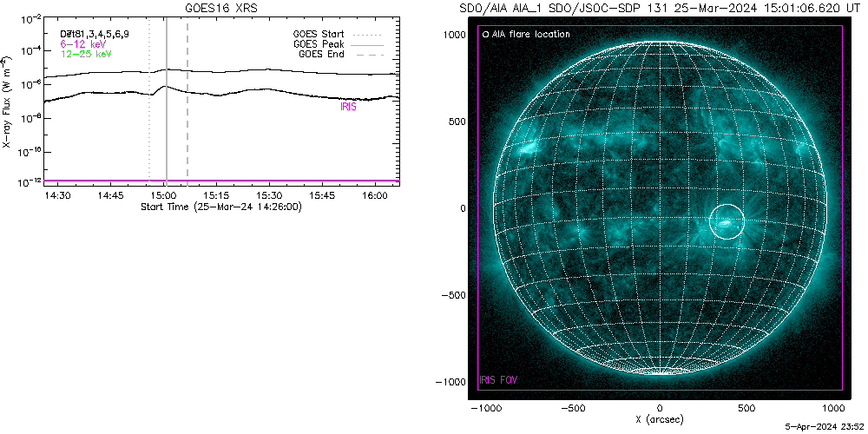Click the 10^-2 flux axis tick label
This screenshot has width=868, height=434.
coord(30,21)
